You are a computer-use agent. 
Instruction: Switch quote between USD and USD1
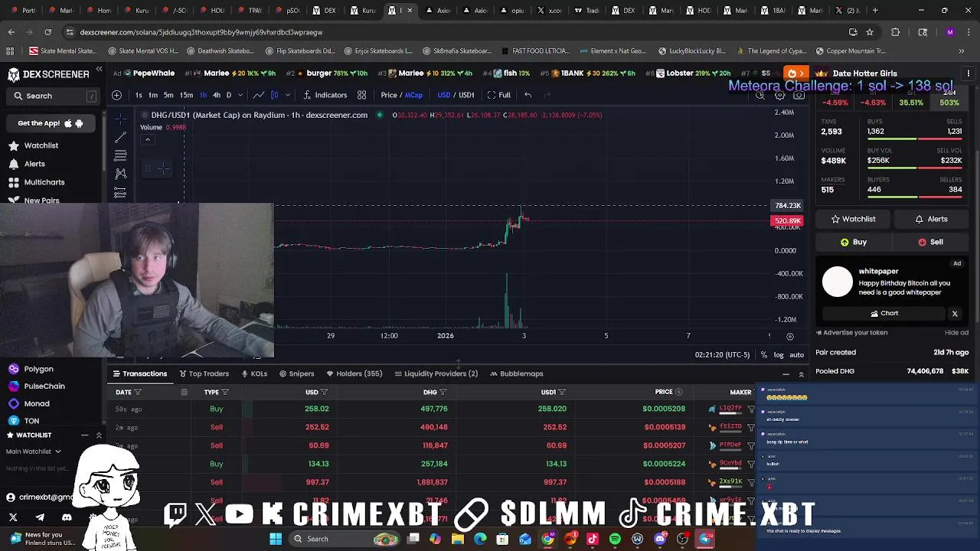click(456, 95)
